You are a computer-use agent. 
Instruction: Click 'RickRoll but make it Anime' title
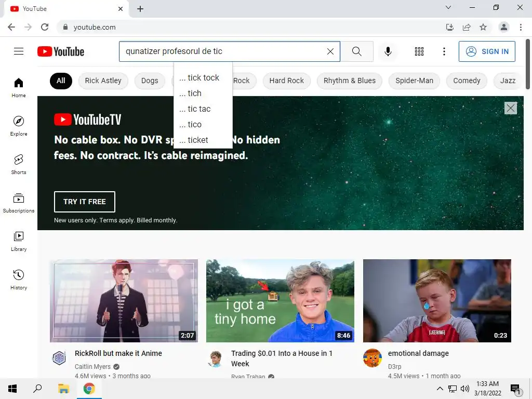pyautogui.click(x=118, y=353)
